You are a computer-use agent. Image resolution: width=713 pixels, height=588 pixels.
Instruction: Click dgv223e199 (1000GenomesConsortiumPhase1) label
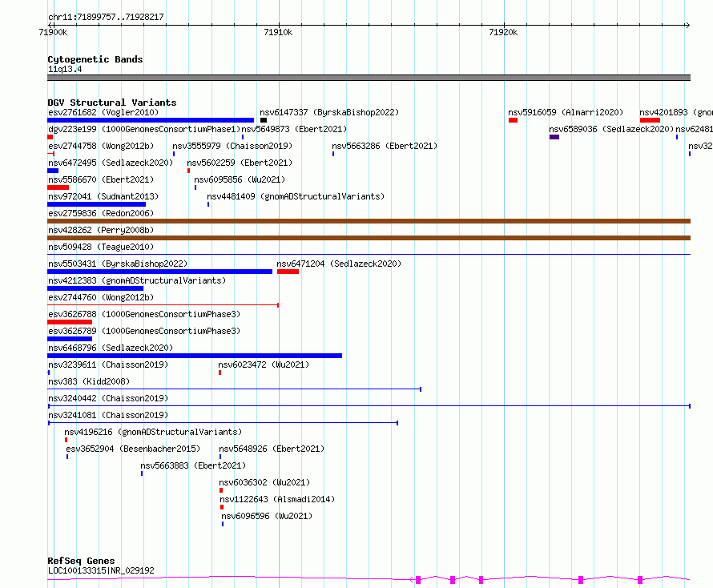(144, 129)
